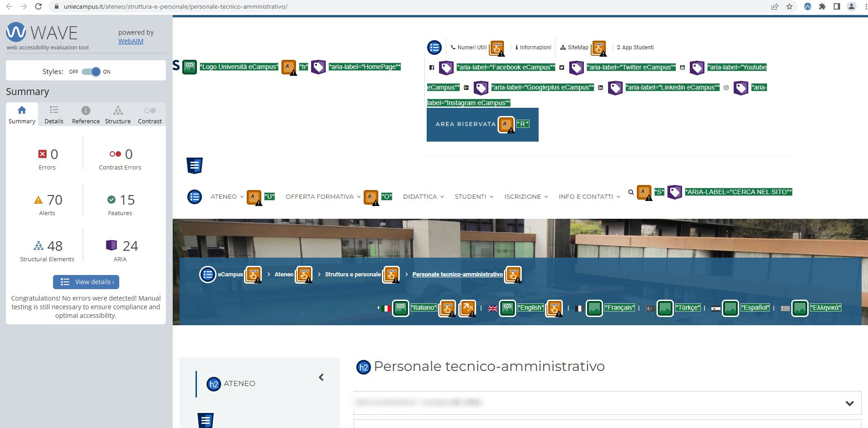
Task: Click the browser bookmark star icon
Action: [x=789, y=6]
